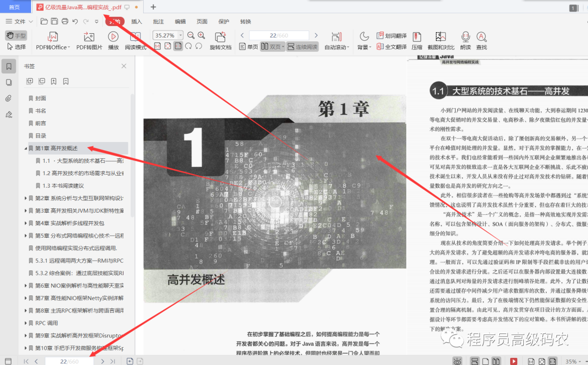Click 划词翻译 word translation
Viewport: 588px width, 365px height.
[391, 35]
